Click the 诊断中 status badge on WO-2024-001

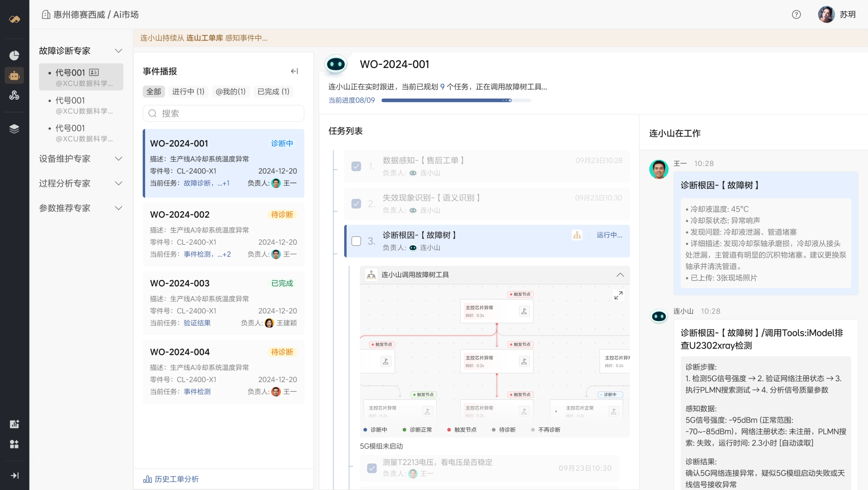coord(282,143)
